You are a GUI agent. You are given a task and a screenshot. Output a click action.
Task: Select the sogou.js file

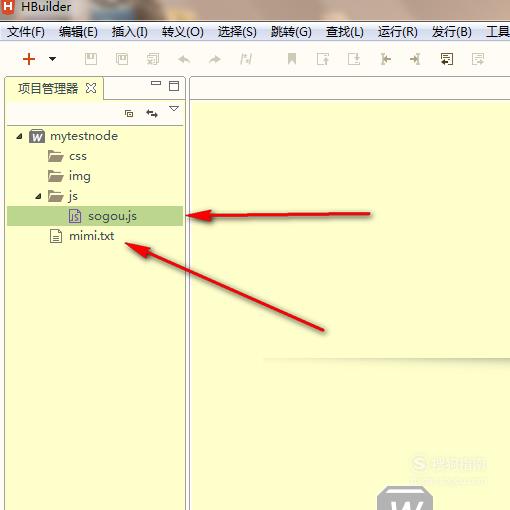click(x=95, y=216)
